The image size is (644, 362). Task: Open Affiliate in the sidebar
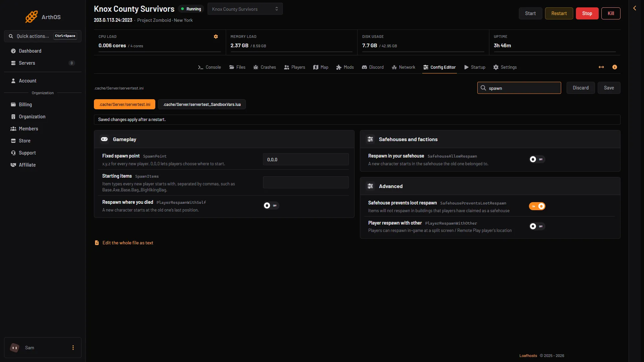pos(43,165)
